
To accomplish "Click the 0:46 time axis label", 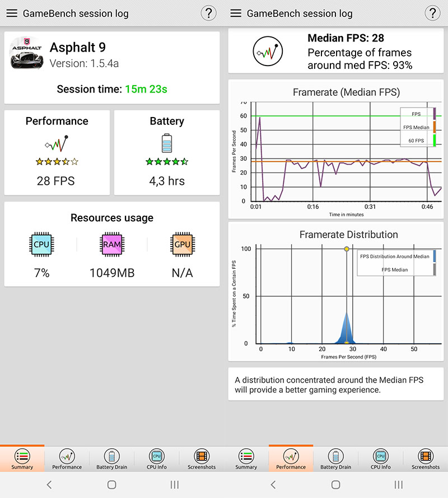I will coord(427,207).
